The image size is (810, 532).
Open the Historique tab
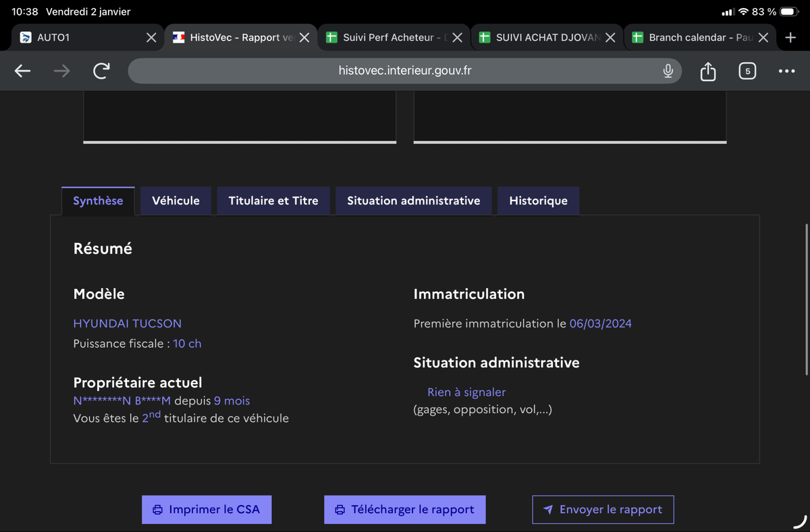click(x=538, y=201)
